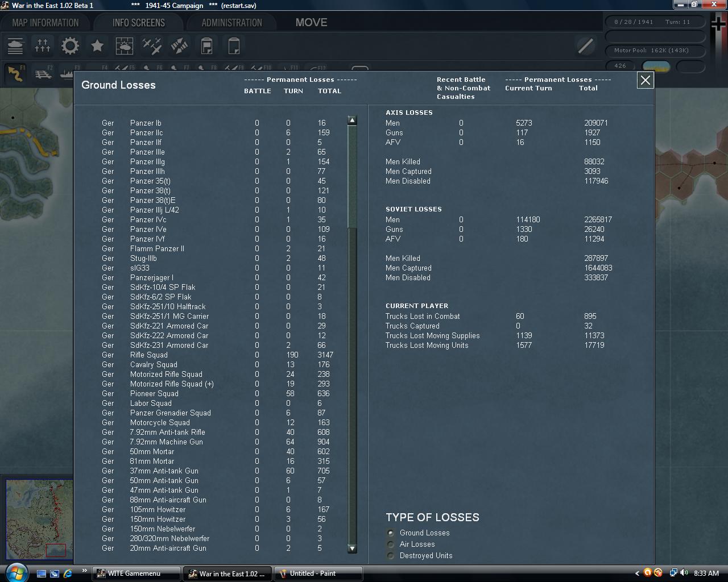This screenshot has width=728, height=582.
Task: Expand the Quick Launch chevron
Action: (x=85, y=571)
